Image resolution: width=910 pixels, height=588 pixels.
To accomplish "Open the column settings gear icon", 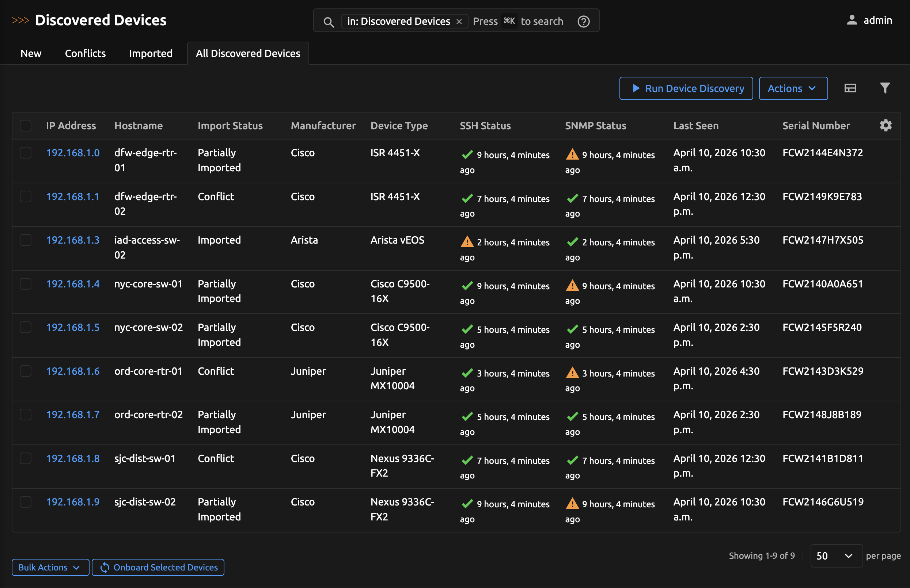I will pyautogui.click(x=886, y=125).
